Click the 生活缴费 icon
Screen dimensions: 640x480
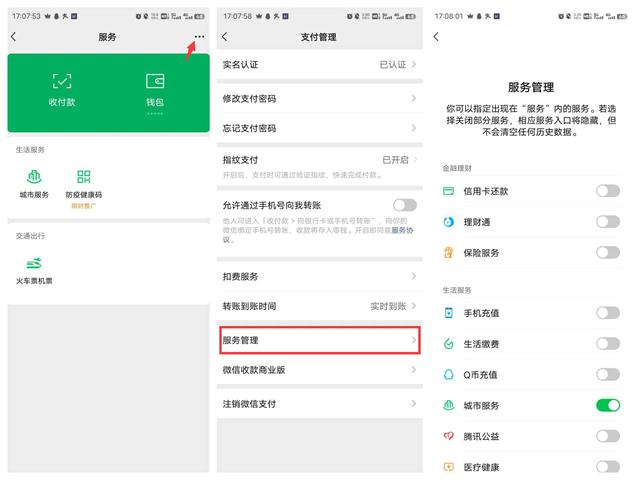coord(449,344)
